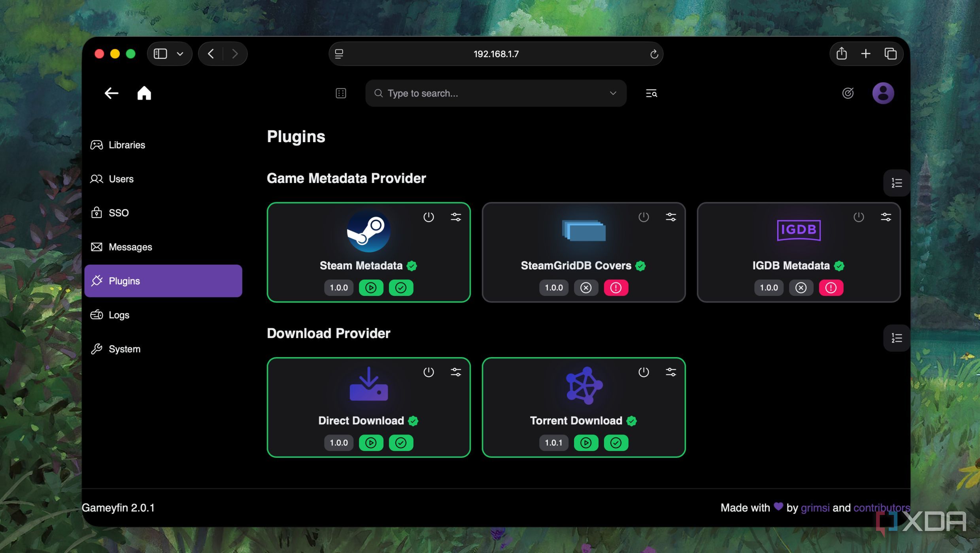
Task: Open Libraries in sidebar
Action: point(163,145)
